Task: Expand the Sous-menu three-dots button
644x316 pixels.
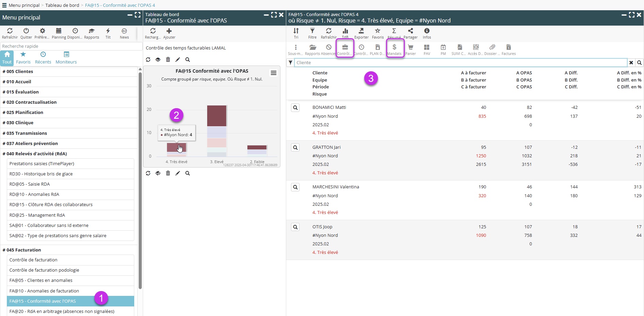Action: pos(295,48)
